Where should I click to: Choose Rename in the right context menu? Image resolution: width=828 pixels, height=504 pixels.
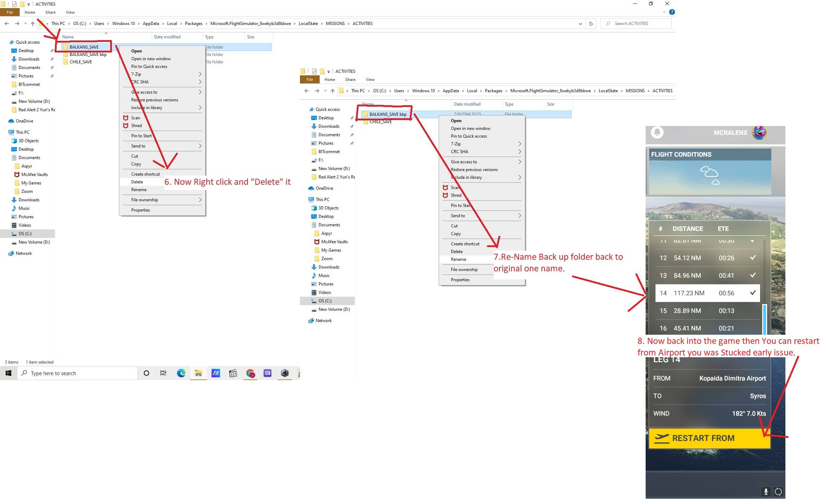click(x=458, y=259)
